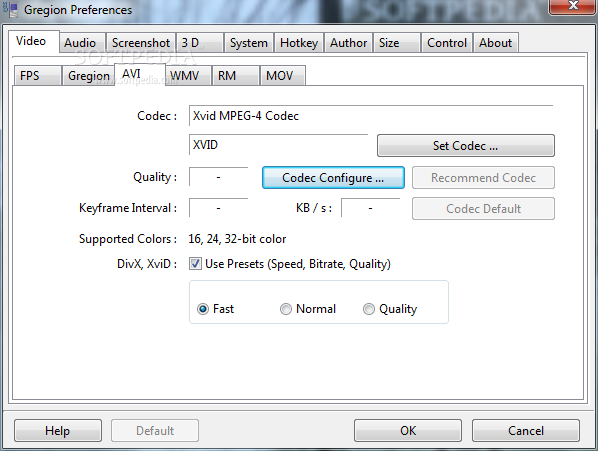598x451 pixels.
Task: Click the 'DivX, XviD :' label
Action: click(147, 264)
